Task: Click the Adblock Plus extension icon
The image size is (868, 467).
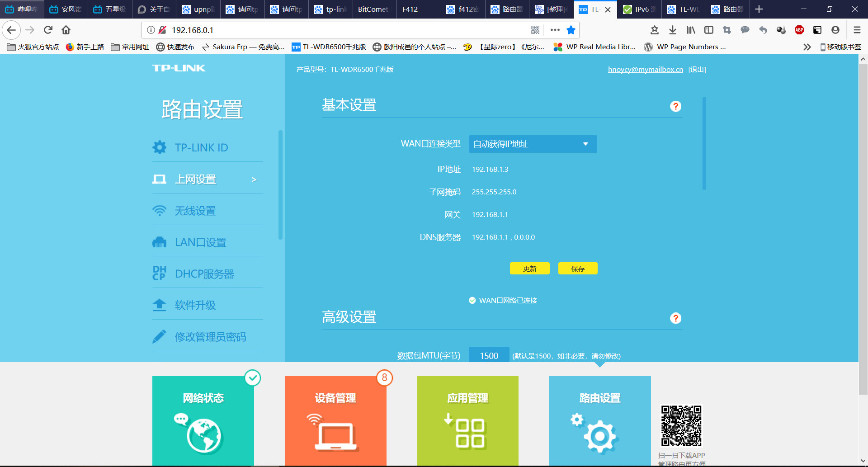Action: coord(799,30)
